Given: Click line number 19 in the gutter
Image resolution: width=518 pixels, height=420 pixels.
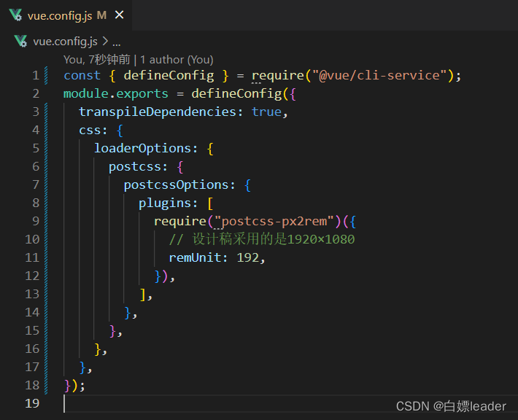Looking at the screenshot, I should pos(32,403).
